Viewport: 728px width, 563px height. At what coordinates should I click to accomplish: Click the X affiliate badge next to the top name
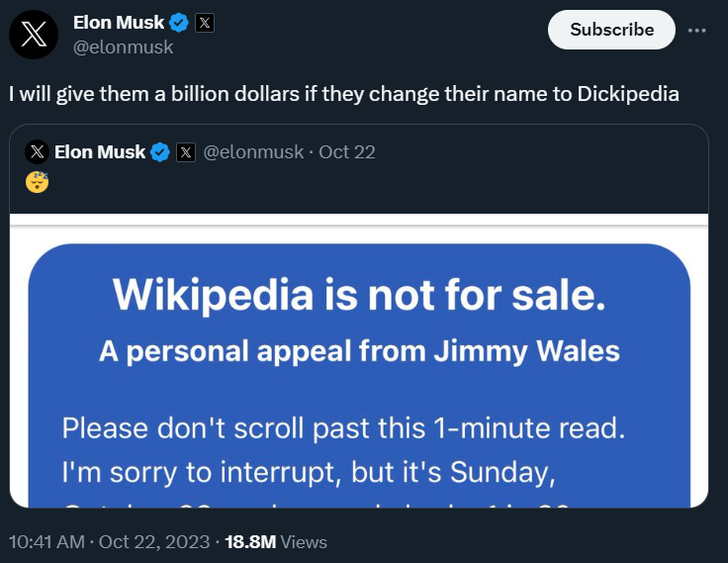(x=204, y=22)
